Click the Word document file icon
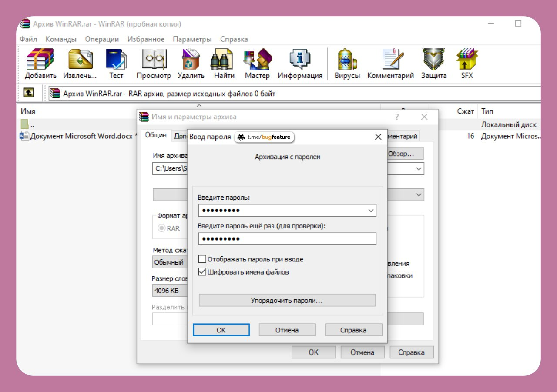The width and height of the screenshot is (557, 392). point(24,136)
